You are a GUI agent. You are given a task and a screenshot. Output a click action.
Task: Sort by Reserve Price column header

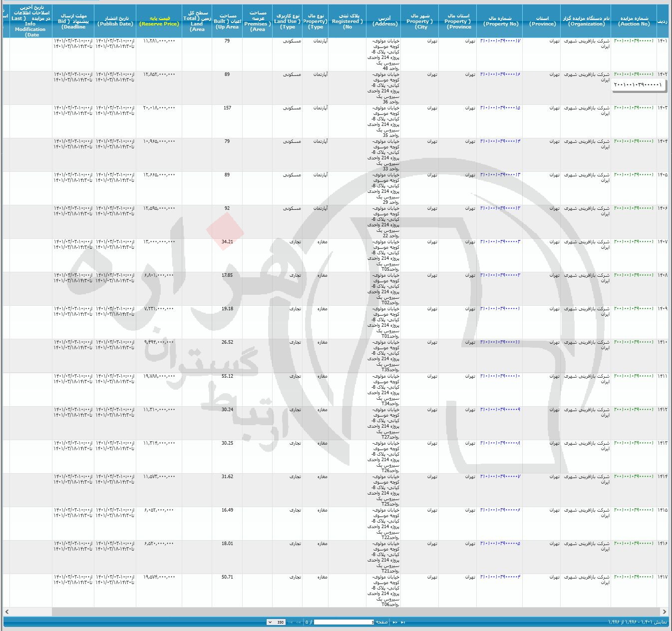click(x=159, y=21)
